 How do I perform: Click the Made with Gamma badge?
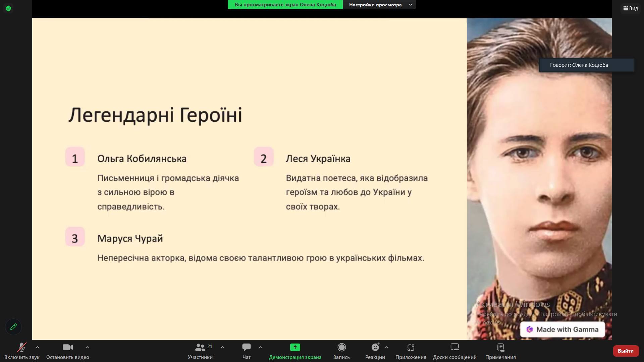562,329
